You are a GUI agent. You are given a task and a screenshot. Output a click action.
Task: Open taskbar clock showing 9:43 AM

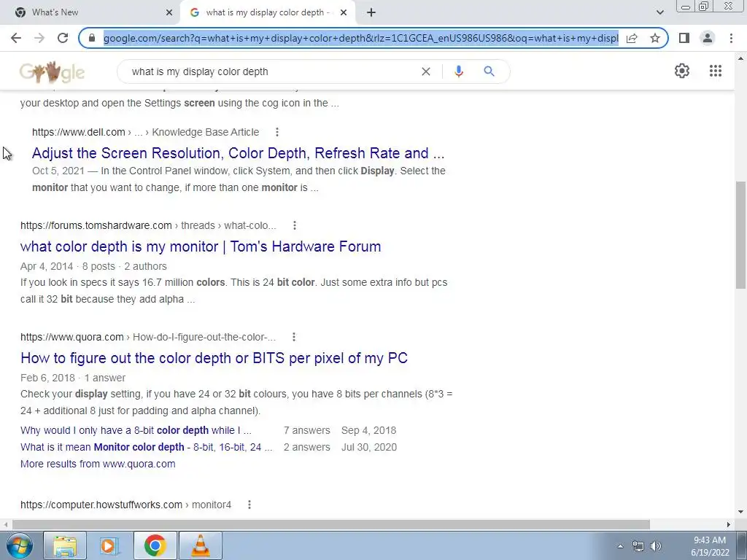pyautogui.click(x=710, y=546)
